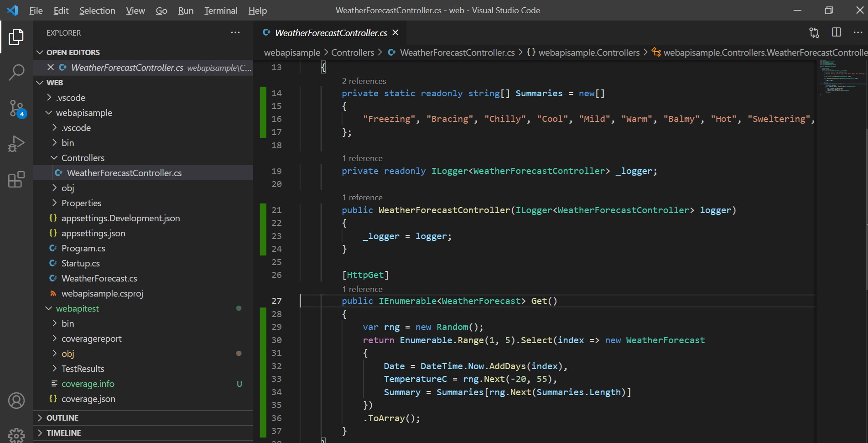Screen dimensions: 868x443
Task: Click the icon beside webapisample.csproj
Action: click(53, 293)
